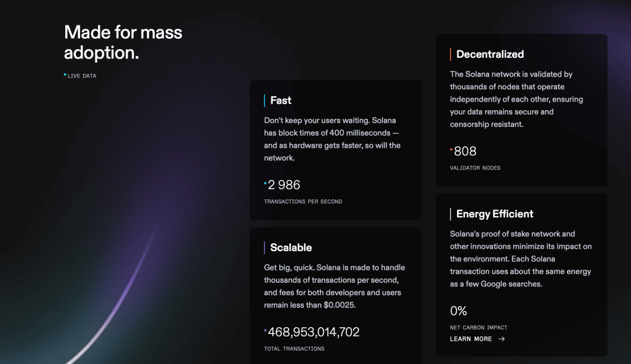
Task: Click the purple dot beside total transactions number
Action: (x=266, y=331)
